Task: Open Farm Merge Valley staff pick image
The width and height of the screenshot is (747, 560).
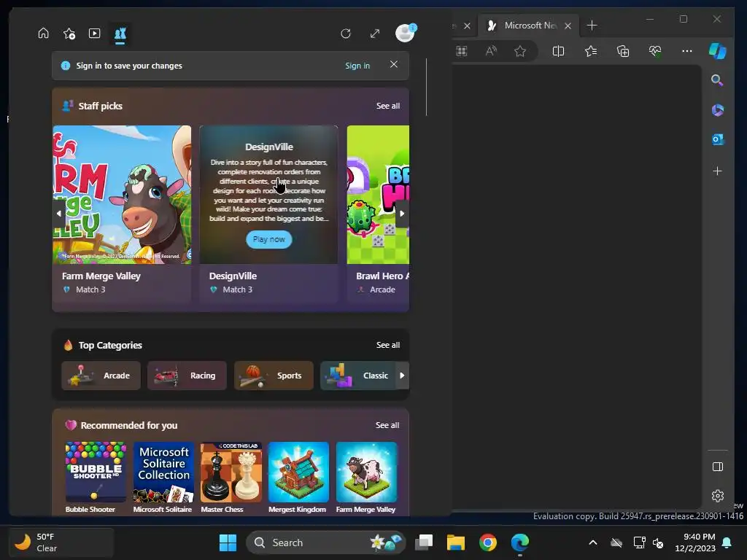Action: pyautogui.click(x=122, y=194)
